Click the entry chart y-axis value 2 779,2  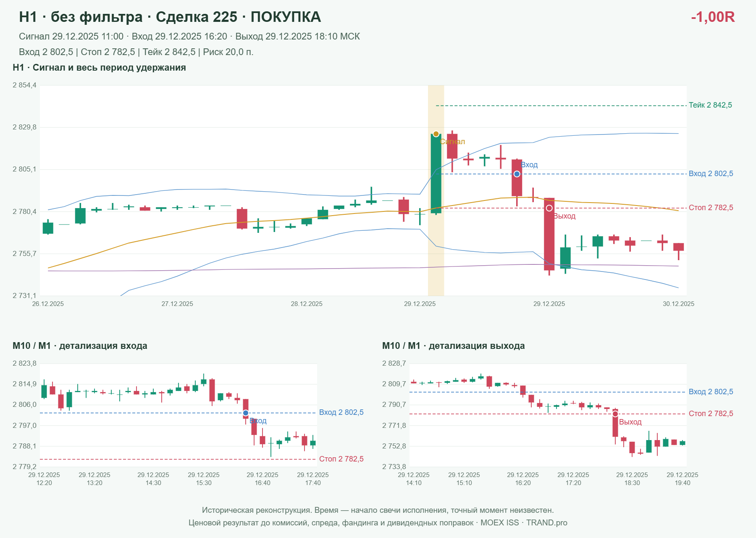(x=24, y=467)
